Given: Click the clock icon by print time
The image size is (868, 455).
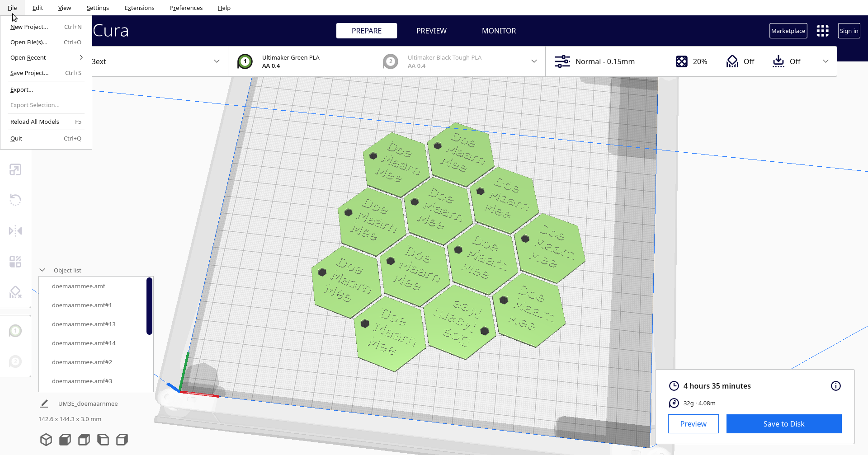Looking at the screenshot, I should pyautogui.click(x=674, y=386).
